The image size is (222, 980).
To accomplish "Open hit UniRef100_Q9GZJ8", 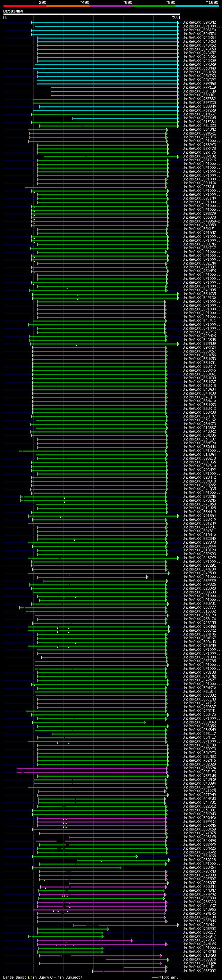I will point(199,458).
